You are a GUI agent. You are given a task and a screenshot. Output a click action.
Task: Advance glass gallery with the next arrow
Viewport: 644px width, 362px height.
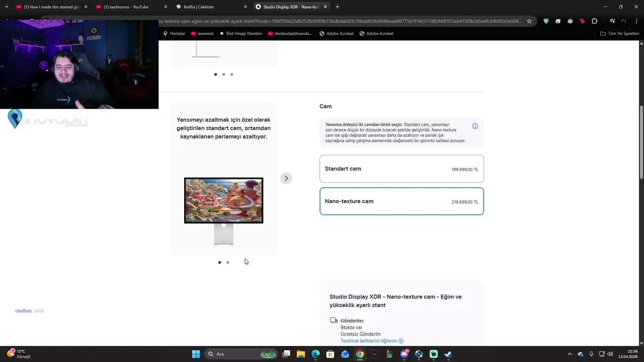[x=286, y=178]
